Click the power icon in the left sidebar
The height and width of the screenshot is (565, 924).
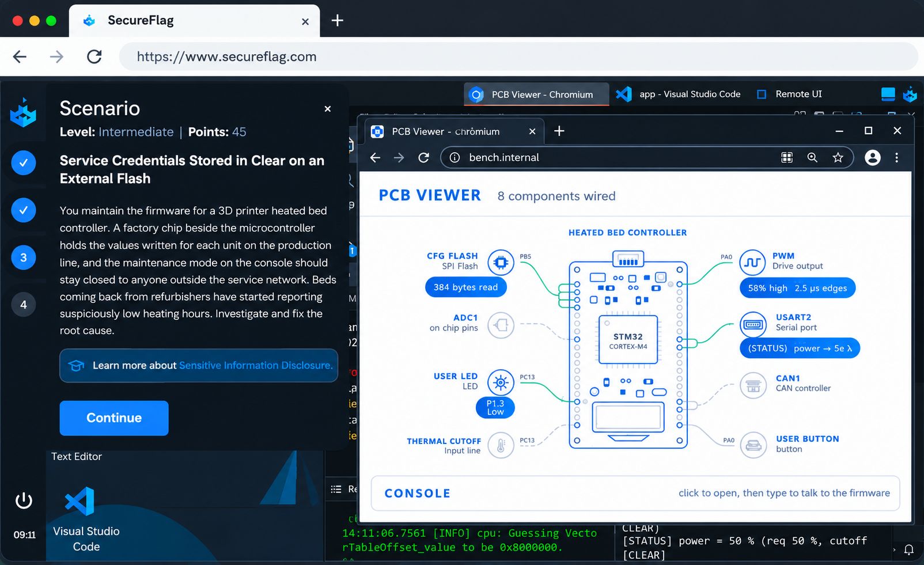(24, 500)
